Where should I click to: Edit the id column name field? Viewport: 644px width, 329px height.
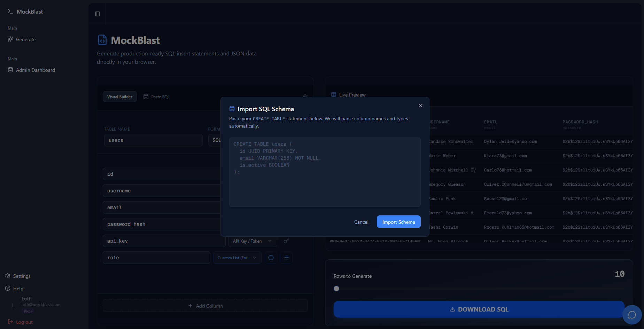(x=162, y=174)
